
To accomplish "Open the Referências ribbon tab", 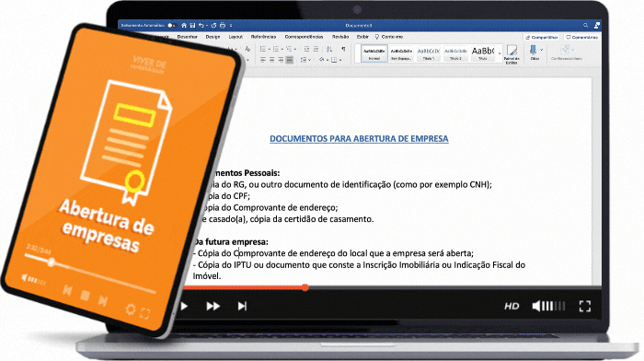I will [x=264, y=37].
